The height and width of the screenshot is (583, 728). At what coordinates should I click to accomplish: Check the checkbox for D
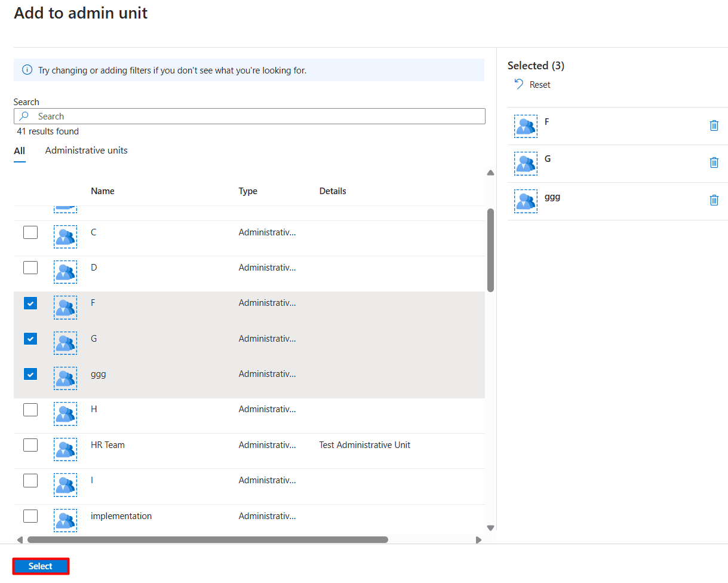point(30,267)
